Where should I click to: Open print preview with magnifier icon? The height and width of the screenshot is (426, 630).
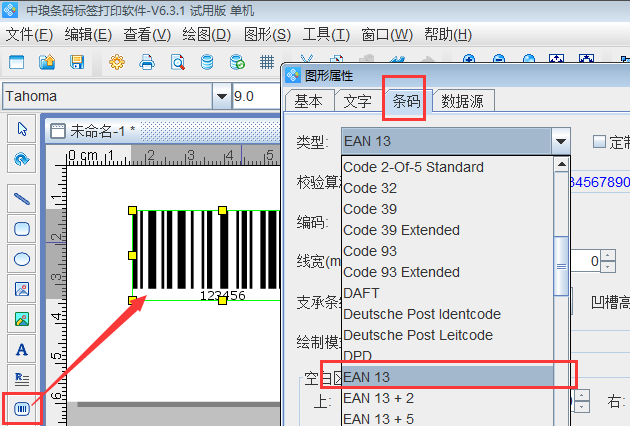[x=177, y=63]
